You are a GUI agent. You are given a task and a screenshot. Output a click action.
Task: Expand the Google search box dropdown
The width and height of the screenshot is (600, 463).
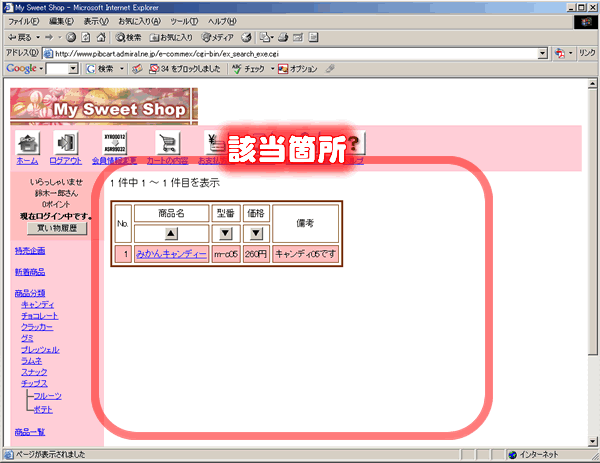click(73, 69)
